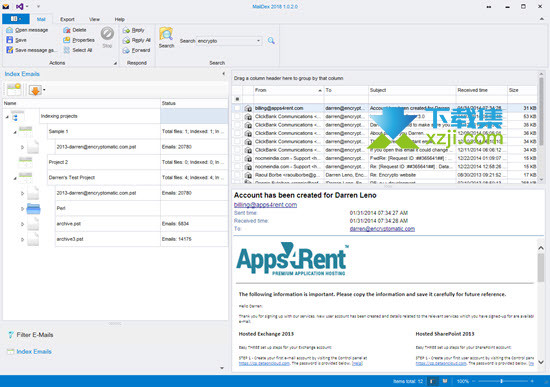This screenshot has width=550, height=387.
Task: Open the Help ribbon tab
Action: pos(120,19)
